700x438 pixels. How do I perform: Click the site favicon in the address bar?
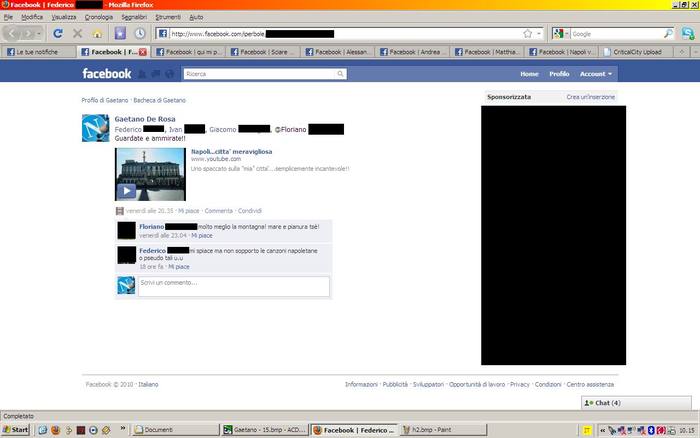tap(163, 34)
